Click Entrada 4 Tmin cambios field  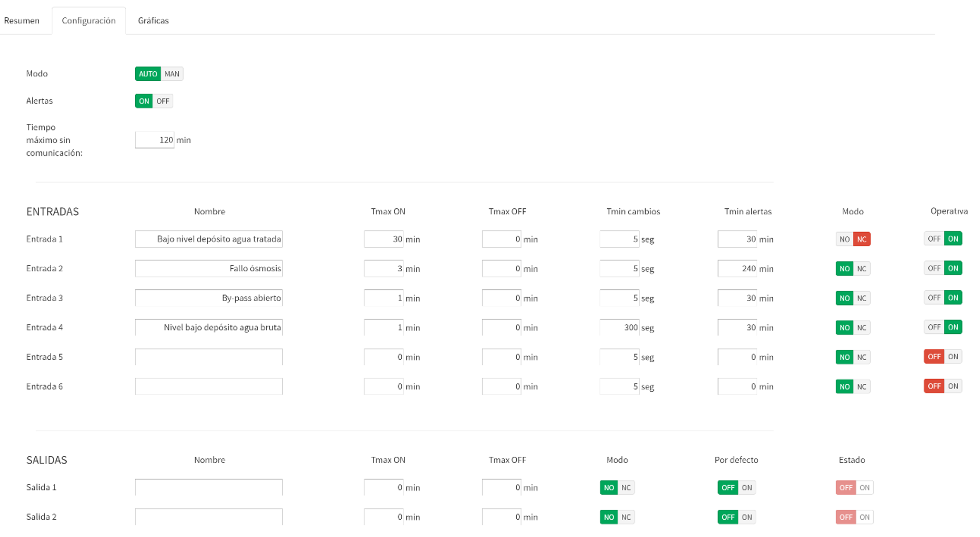point(619,327)
